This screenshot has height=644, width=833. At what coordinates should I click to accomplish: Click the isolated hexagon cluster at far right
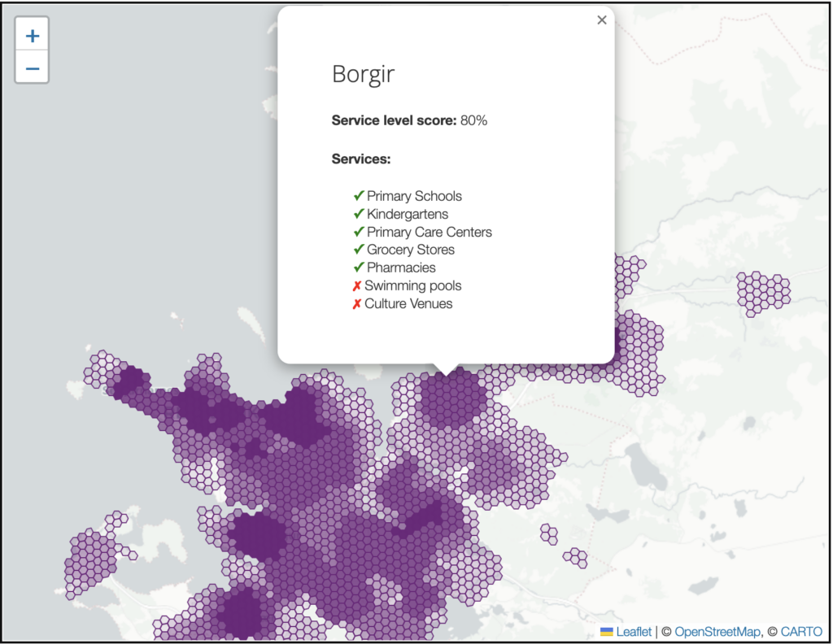762,291
